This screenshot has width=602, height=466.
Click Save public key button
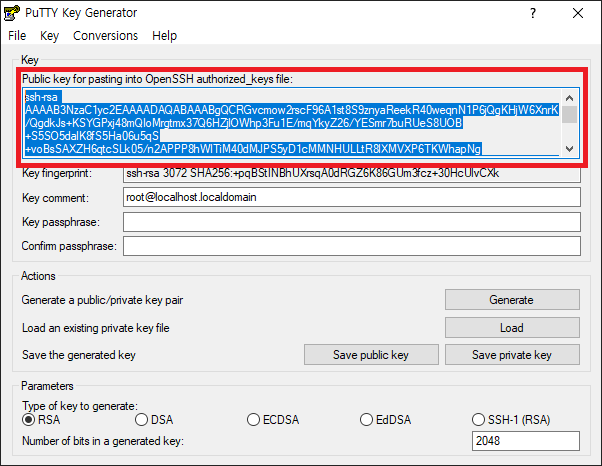click(x=371, y=355)
